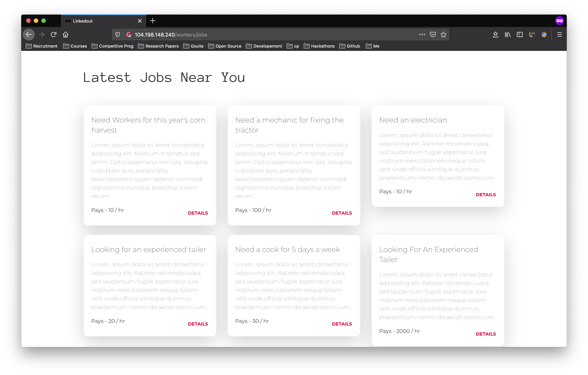Viewport: 588px width, 375px height.
Task: Select the Linkedout browser tab
Action: coord(98,21)
